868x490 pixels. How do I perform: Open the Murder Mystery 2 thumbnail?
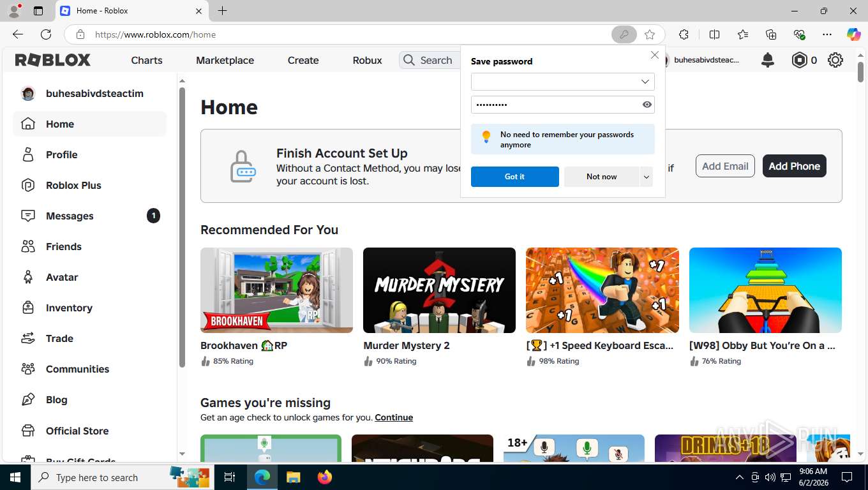tap(439, 290)
